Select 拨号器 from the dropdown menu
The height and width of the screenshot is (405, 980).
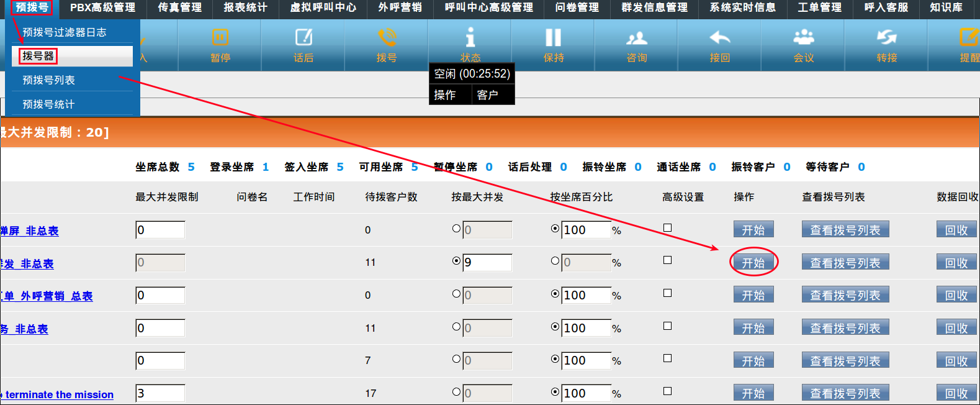(x=38, y=56)
